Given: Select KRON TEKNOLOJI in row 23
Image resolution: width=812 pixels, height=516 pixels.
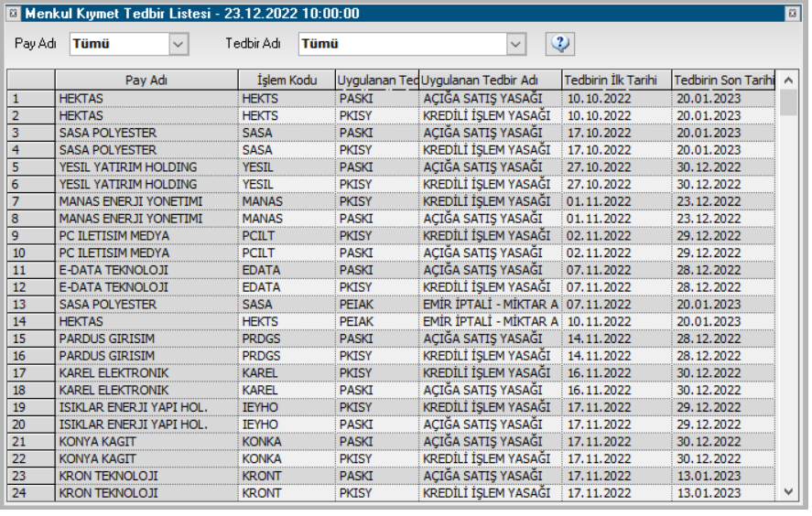Looking at the screenshot, I should tap(108, 475).
